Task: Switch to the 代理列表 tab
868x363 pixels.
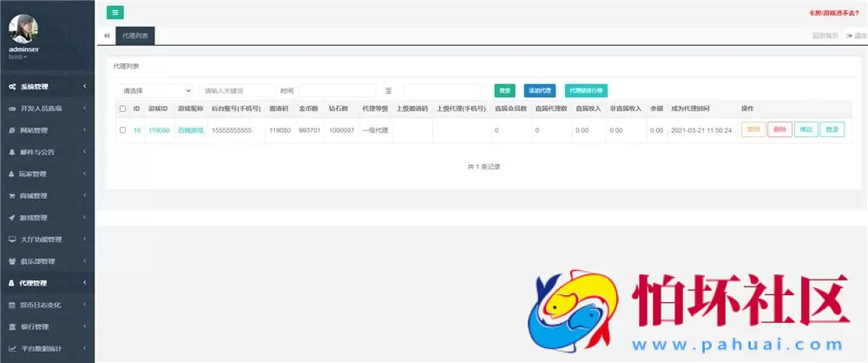Action: [x=135, y=36]
